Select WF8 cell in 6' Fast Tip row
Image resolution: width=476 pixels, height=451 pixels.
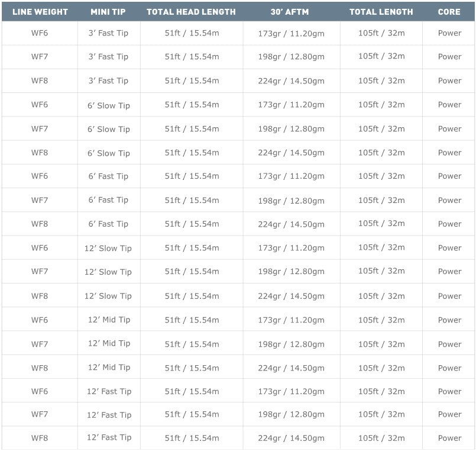click(x=40, y=224)
